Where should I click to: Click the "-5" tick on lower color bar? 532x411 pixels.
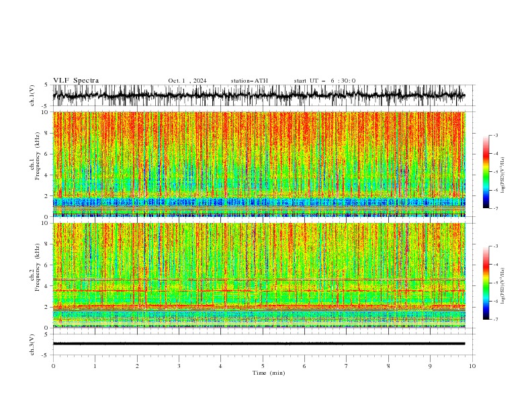click(496, 283)
